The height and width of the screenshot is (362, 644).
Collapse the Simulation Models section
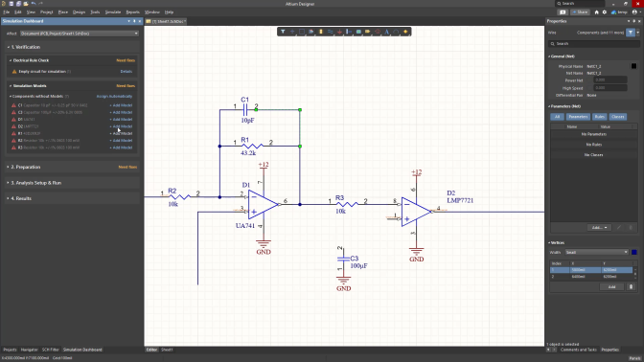[x=11, y=86]
